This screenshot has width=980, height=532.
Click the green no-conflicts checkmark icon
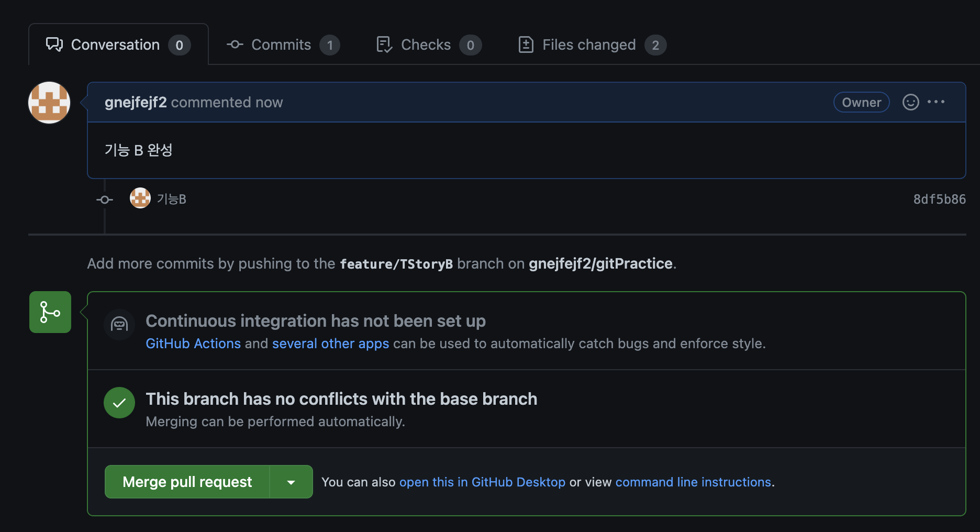tap(119, 403)
